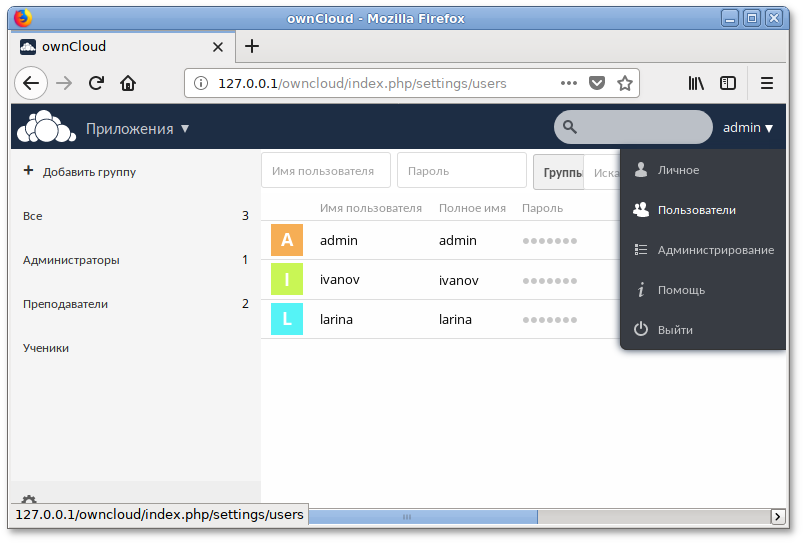803x543 pixels.
Task: Open the Firefox library icon
Action: point(696,83)
